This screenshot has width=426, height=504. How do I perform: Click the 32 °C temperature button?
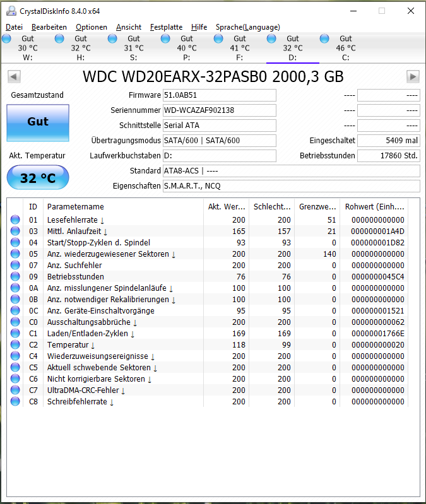(38, 177)
